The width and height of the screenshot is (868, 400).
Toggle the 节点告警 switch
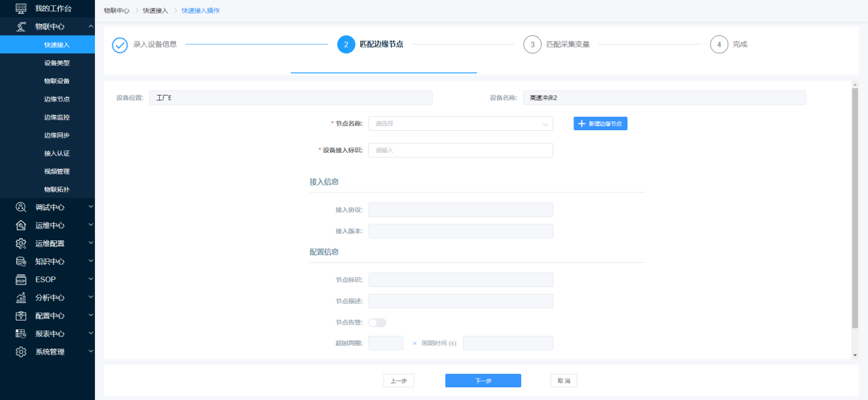pyautogui.click(x=378, y=323)
